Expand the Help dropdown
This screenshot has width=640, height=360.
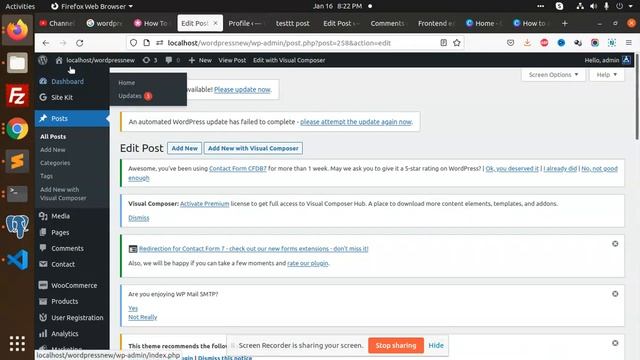[607, 75]
